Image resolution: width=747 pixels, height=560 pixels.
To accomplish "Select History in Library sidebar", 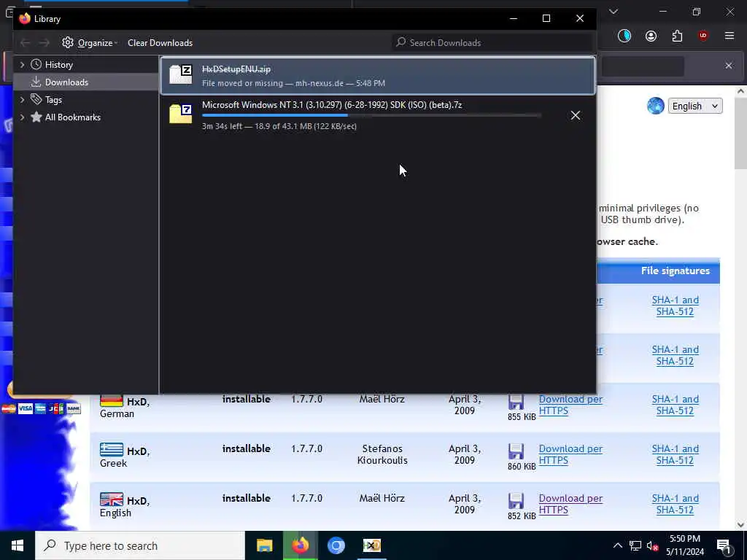I will click(59, 65).
